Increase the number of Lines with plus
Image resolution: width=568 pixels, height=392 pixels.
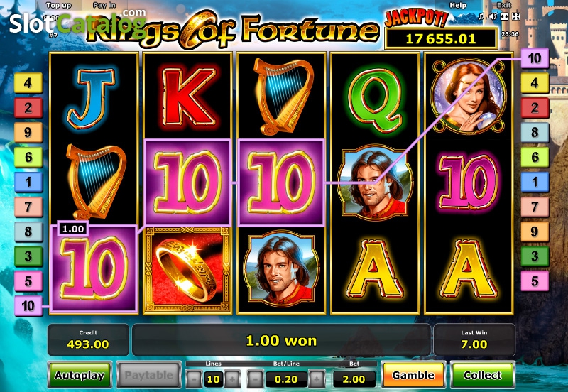233,379
